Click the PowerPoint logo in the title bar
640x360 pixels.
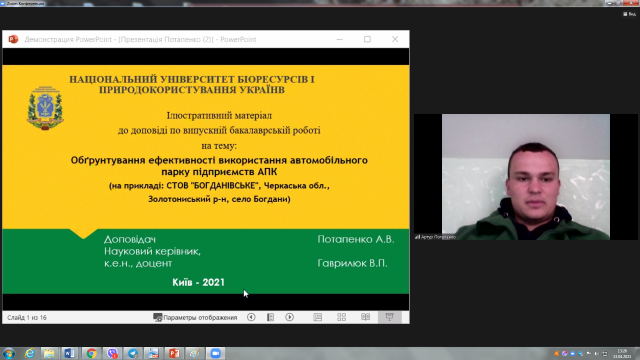13,39
